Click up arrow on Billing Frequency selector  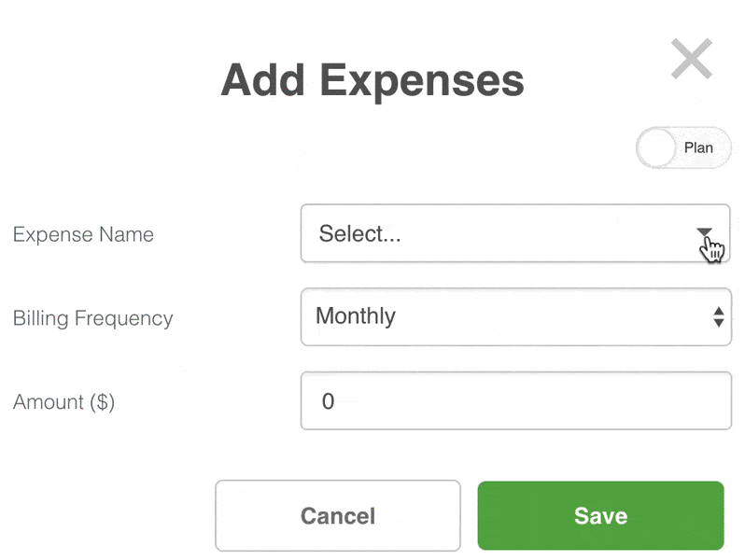719,311
